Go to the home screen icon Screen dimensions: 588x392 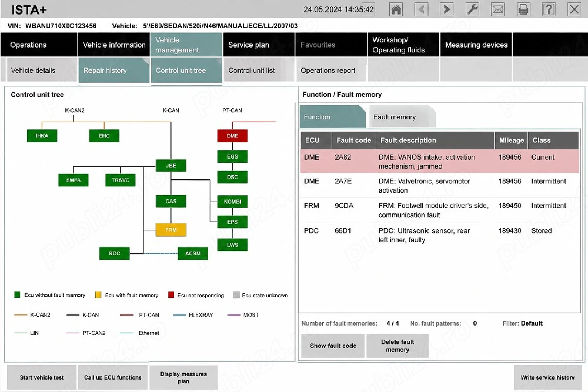pyautogui.click(x=396, y=9)
